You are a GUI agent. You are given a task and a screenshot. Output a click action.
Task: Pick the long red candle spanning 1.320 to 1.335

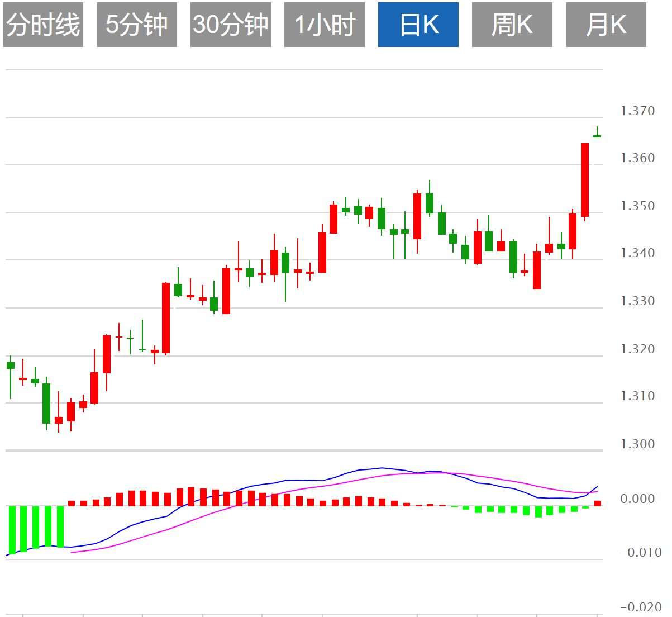point(166,318)
